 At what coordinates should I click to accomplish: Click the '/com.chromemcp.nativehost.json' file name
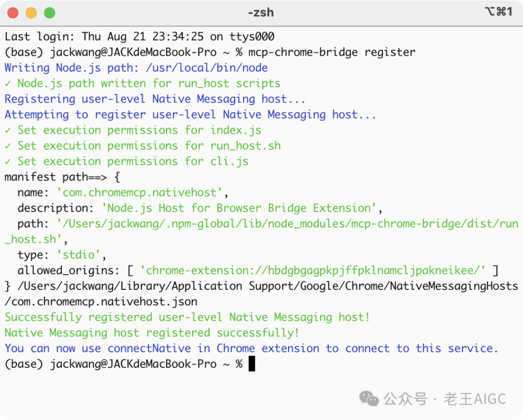[101, 302]
